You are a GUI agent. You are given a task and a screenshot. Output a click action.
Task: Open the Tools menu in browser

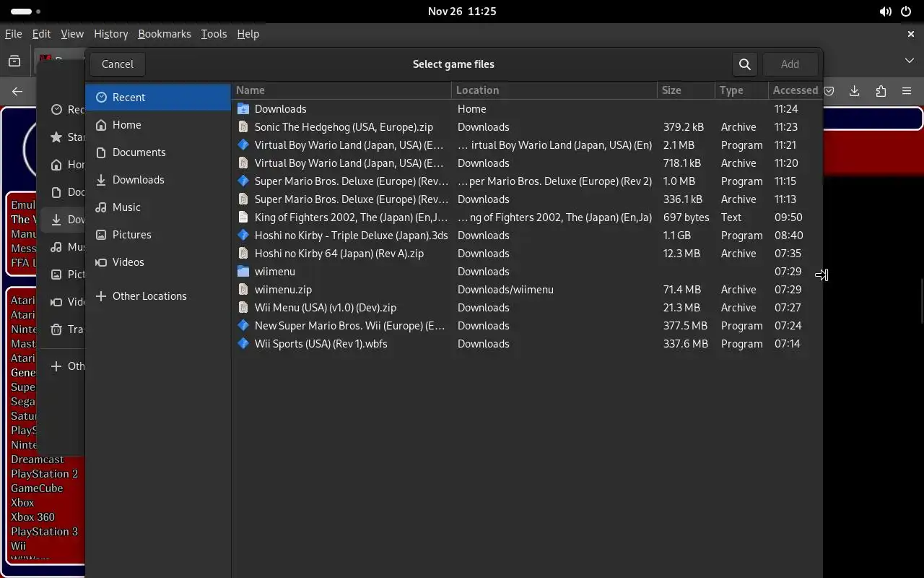[214, 34]
